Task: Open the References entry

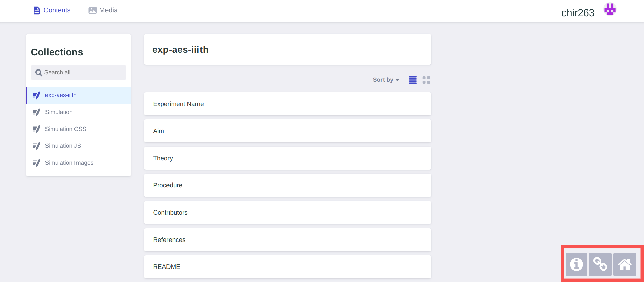Action: [287, 240]
